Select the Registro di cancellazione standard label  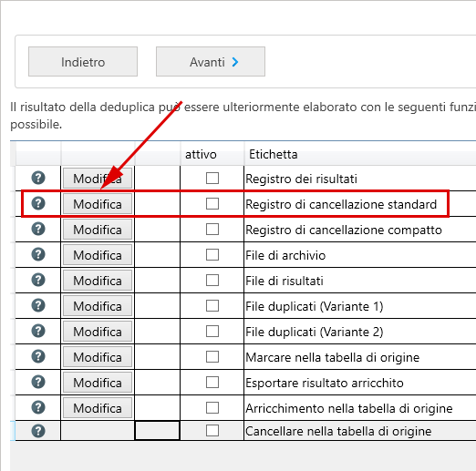[x=341, y=204]
